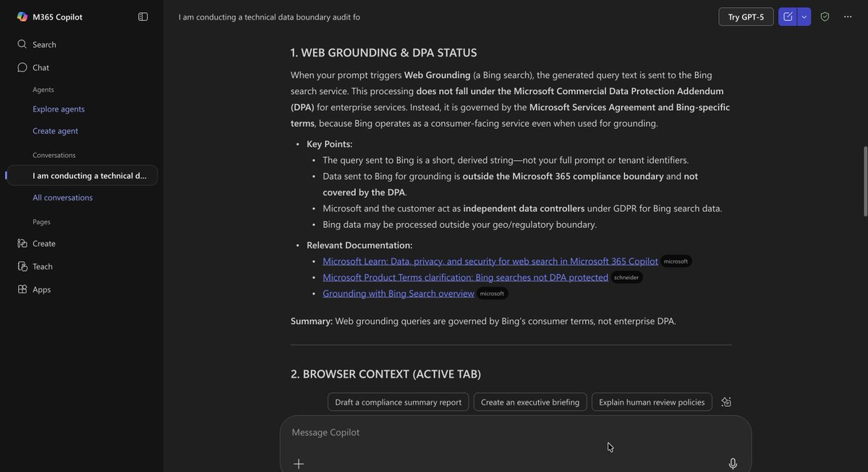868x472 pixels.
Task: Click the plus attach icon in message box
Action: (299, 464)
